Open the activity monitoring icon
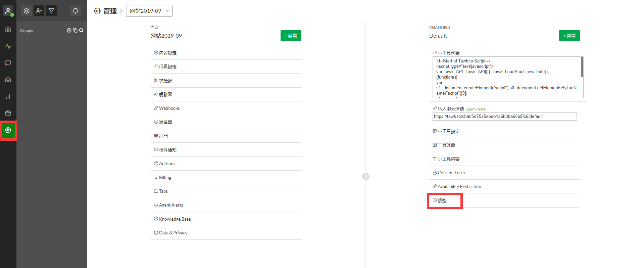644x268 pixels. coord(8,46)
